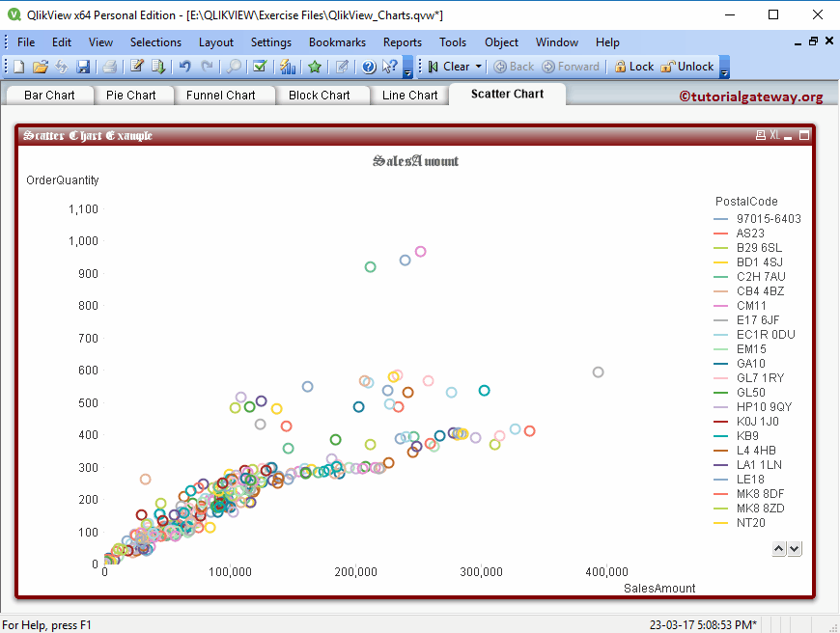Open the Search icon on toolbar
Image resolution: width=840 pixels, height=633 pixels.
click(234, 68)
